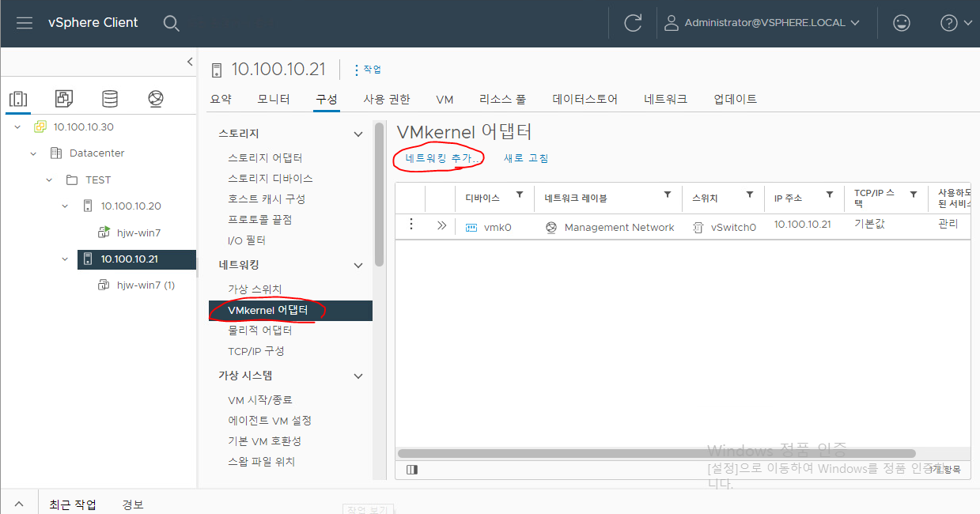Open TCP/IP 구성 settings

[256, 351]
